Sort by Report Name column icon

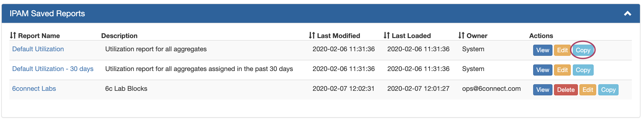coord(13,36)
